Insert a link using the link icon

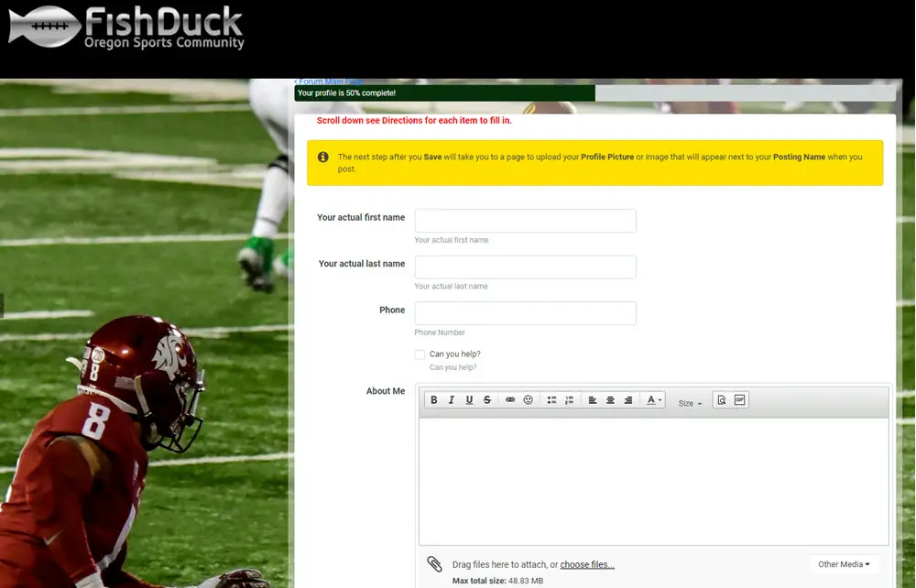[x=510, y=399]
